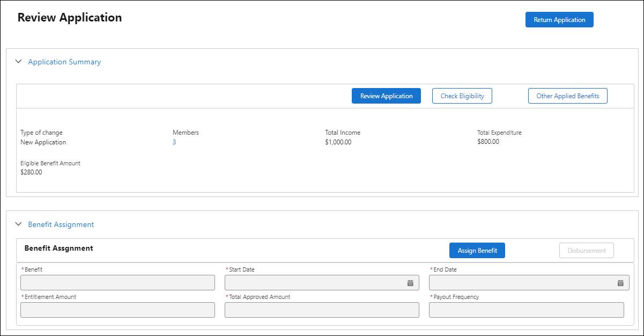This screenshot has width=644, height=336.
Task: Click the Return Application button
Action: 559,20
